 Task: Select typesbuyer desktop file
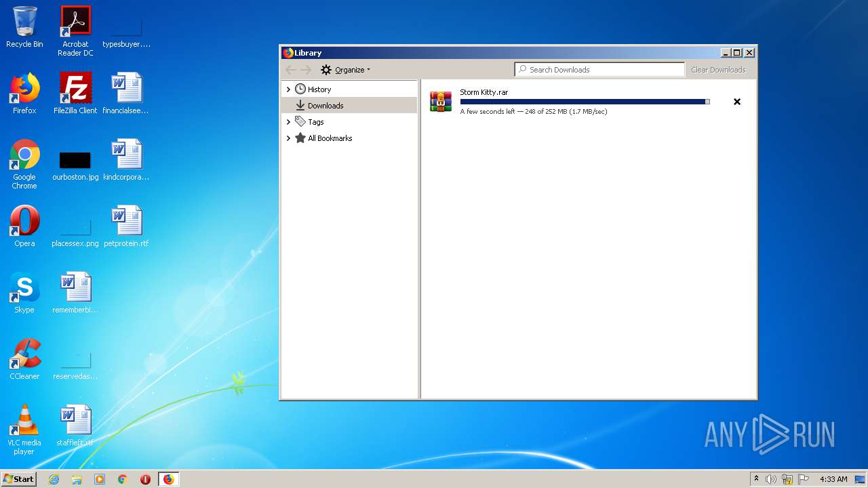point(126,31)
